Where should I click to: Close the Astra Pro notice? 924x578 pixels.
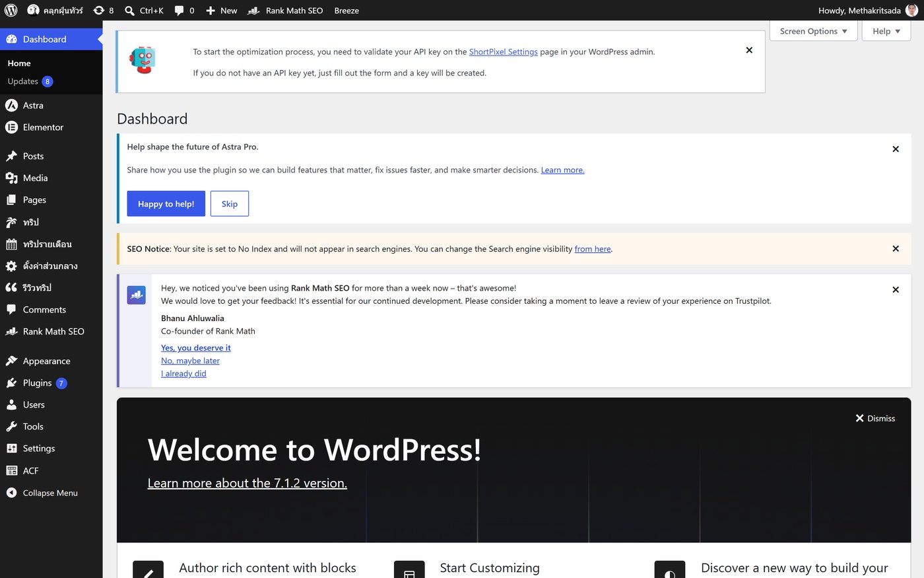click(896, 149)
